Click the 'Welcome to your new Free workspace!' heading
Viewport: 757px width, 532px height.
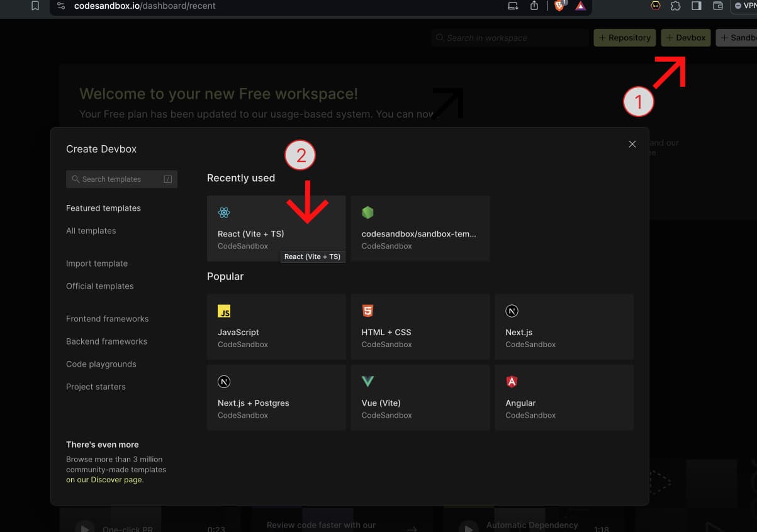click(218, 94)
